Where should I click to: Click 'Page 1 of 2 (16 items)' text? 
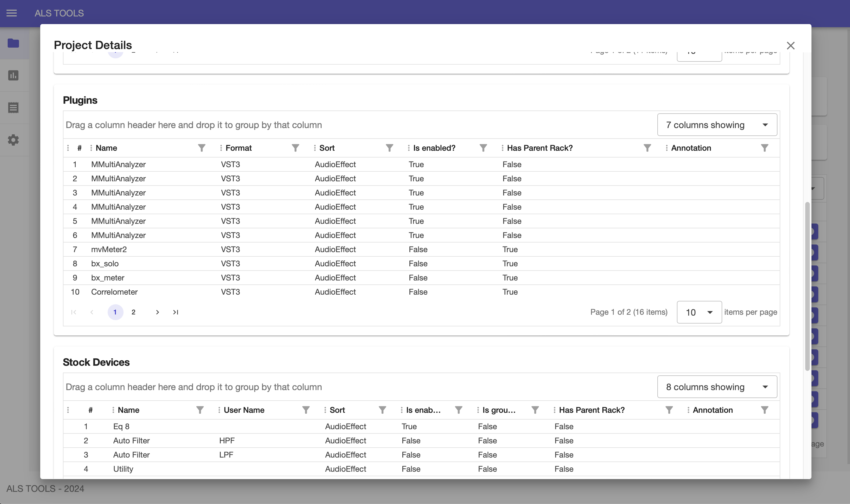tap(629, 312)
